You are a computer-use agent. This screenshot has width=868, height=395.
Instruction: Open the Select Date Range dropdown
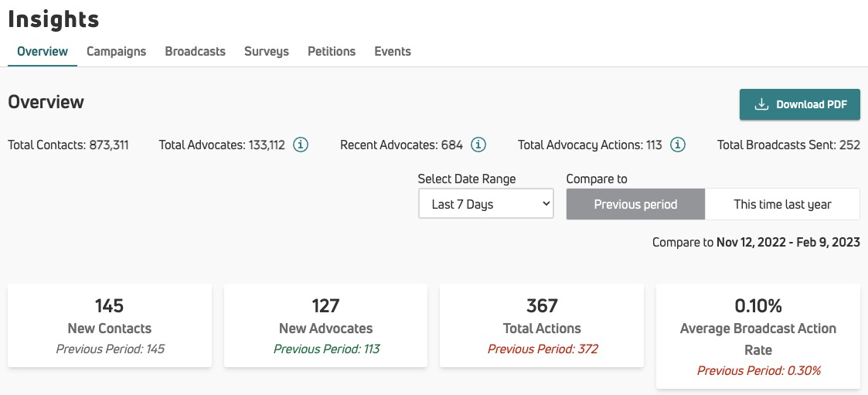point(486,204)
